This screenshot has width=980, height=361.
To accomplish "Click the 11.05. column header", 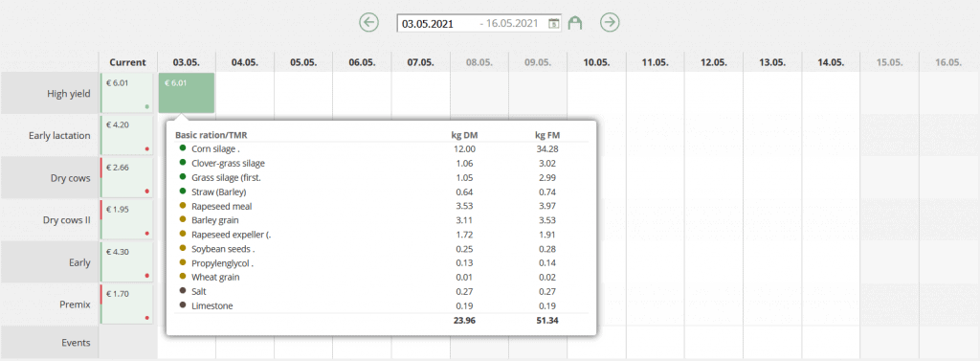I will pyautogui.click(x=655, y=62).
